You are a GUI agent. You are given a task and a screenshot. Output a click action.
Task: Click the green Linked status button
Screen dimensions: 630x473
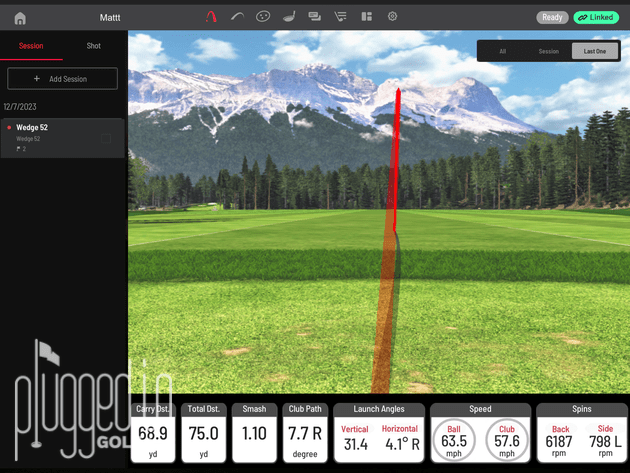point(596,17)
